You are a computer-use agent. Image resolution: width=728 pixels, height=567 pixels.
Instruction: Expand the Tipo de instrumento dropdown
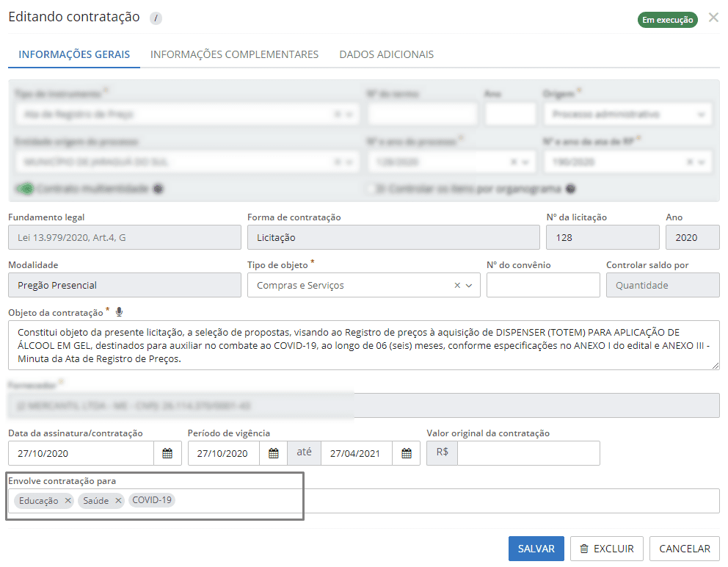(349, 115)
